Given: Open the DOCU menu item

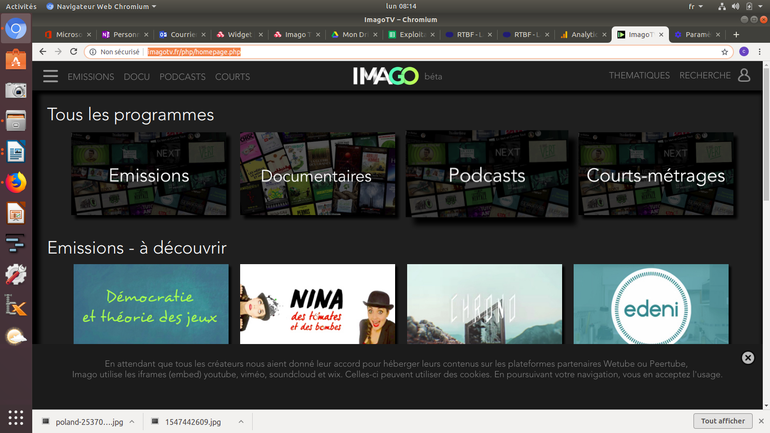Looking at the screenshot, I should click(x=137, y=77).
